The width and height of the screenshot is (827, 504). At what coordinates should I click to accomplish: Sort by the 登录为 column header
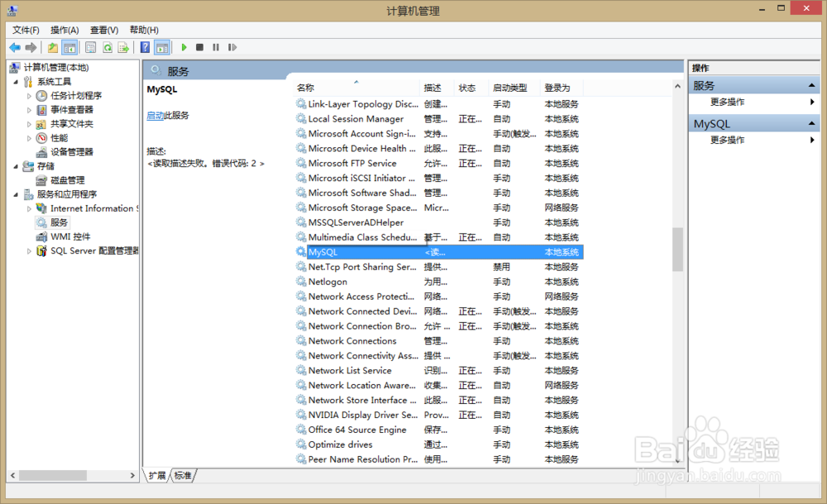point(562,88)
